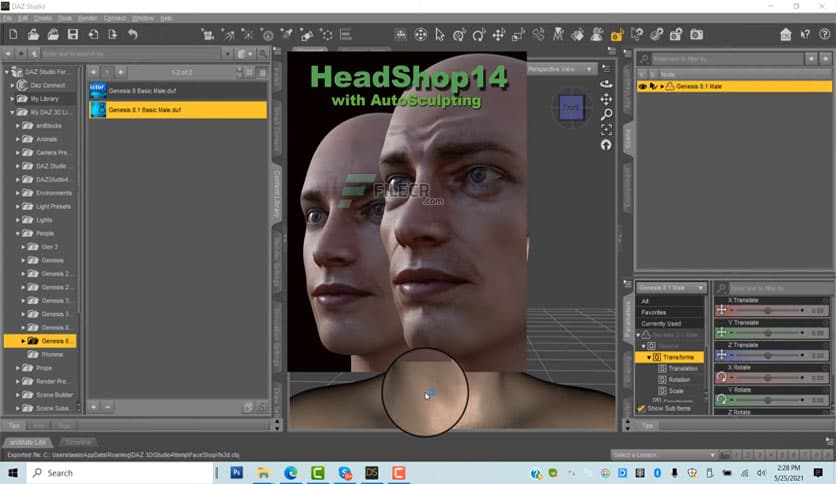This screenshot has height=484, width=836.
Task: Click the frame selection control in viewport
Action: (606, 130)
